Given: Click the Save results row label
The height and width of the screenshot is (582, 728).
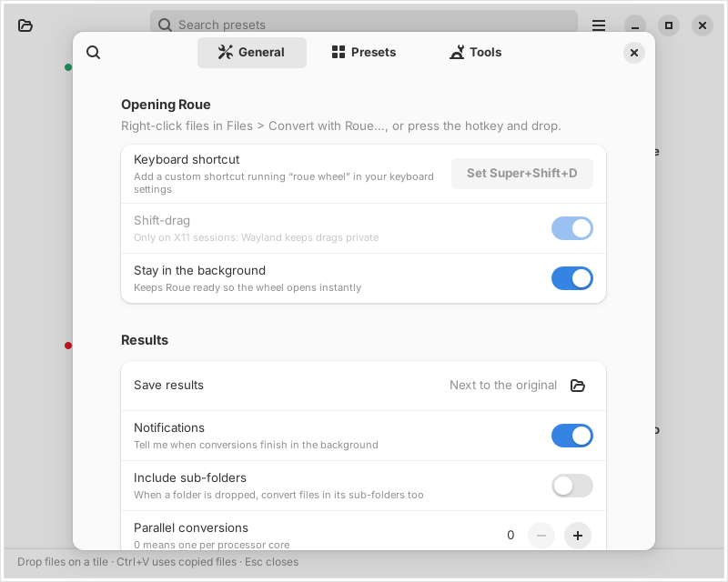Looking at the screenshot, I should (168, 386).
